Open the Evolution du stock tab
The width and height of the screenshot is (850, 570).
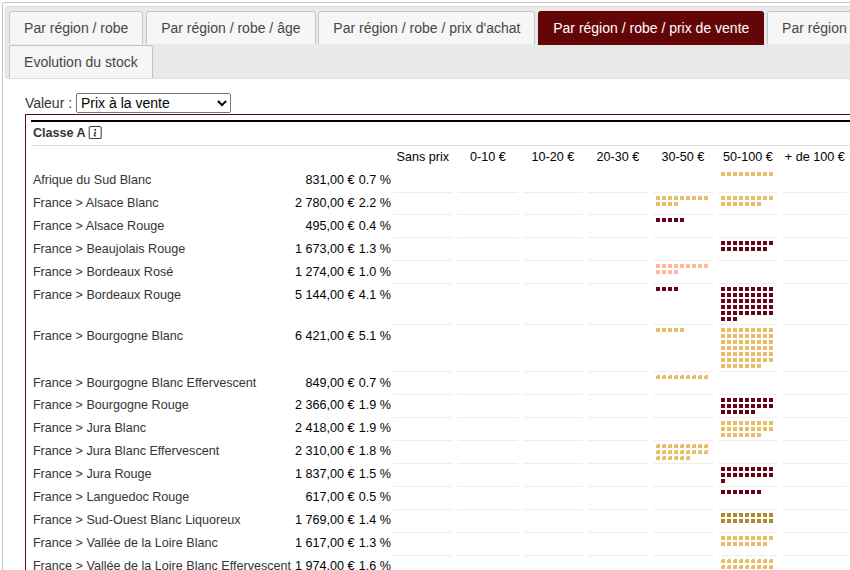click(x=81, y=62)
